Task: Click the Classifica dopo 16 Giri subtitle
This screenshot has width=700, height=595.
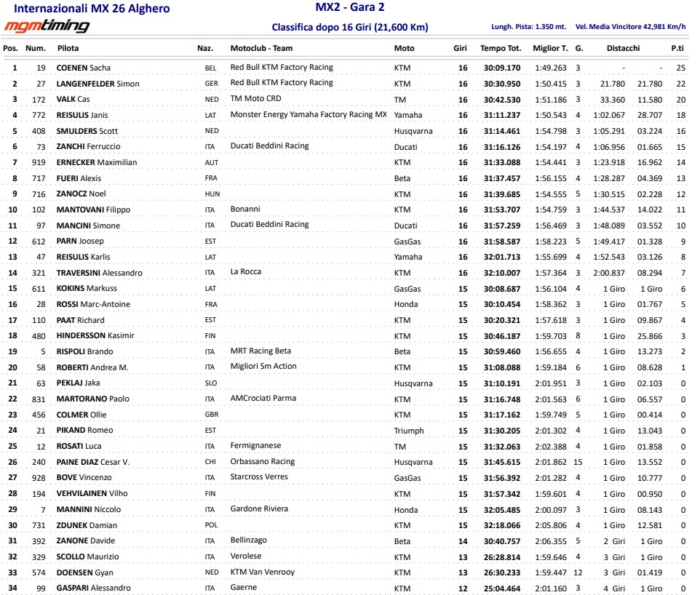Action: (x=349, y=28)
